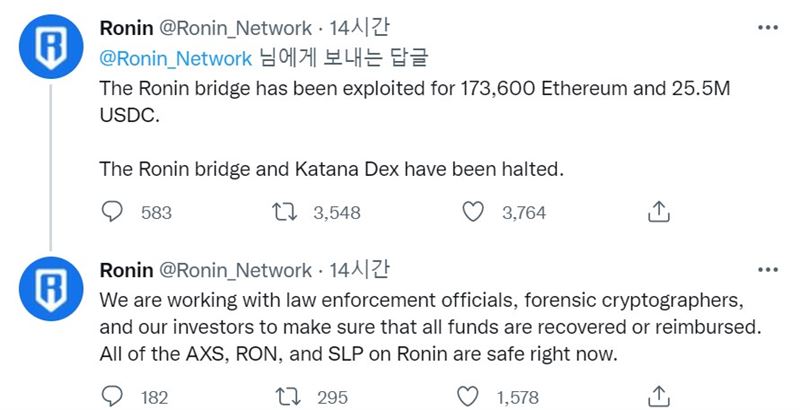The image size is (800, 410).
Task: Open second tweet's Ronin profile avatar
Action: (x=51, y=289)
